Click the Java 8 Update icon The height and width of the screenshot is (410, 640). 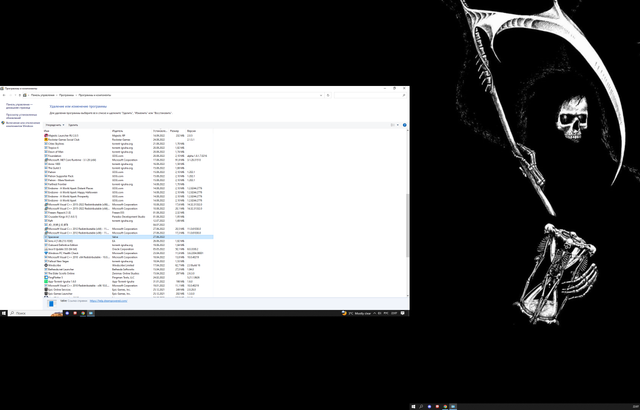point(46,249)
